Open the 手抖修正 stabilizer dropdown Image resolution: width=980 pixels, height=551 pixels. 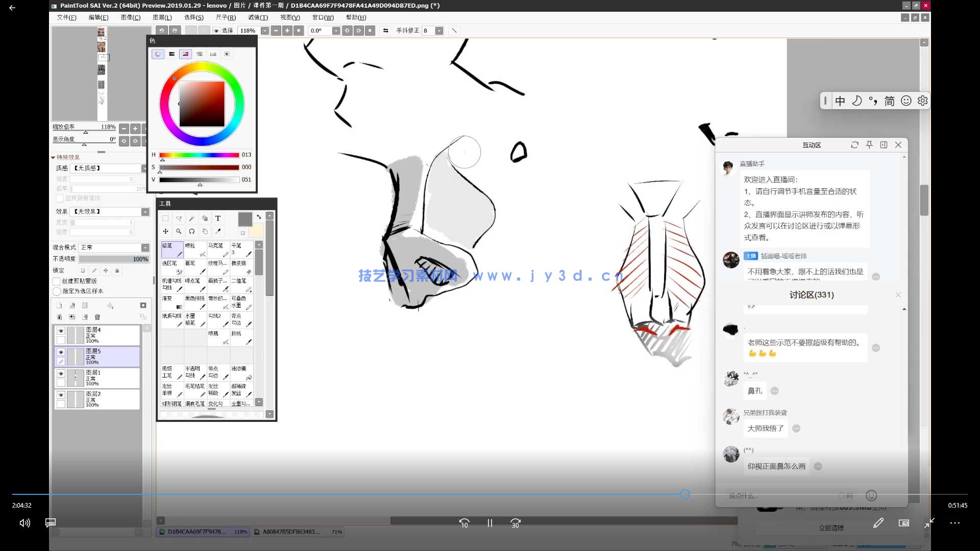tap(438, 31)
